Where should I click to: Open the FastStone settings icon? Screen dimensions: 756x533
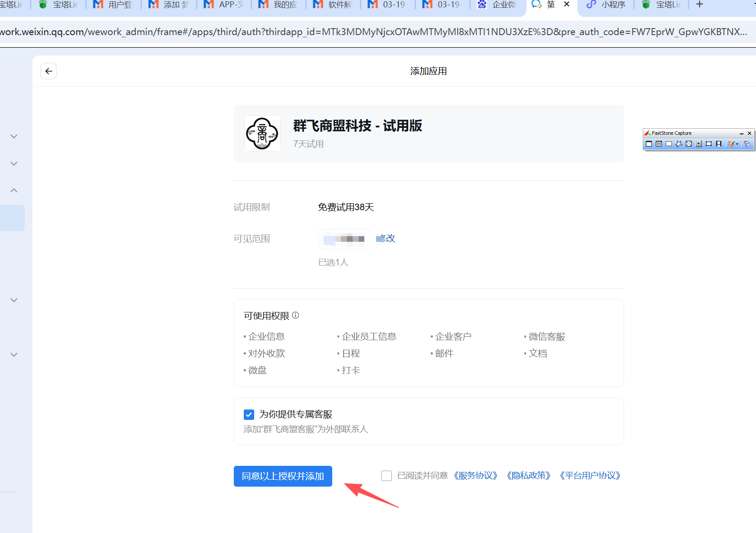click(x=747, y=144)
